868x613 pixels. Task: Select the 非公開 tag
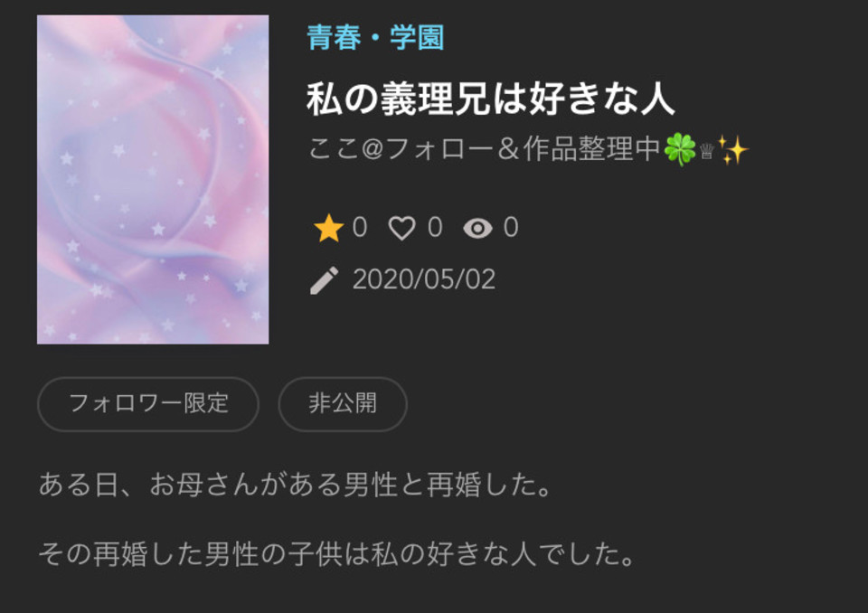point(343,403)
